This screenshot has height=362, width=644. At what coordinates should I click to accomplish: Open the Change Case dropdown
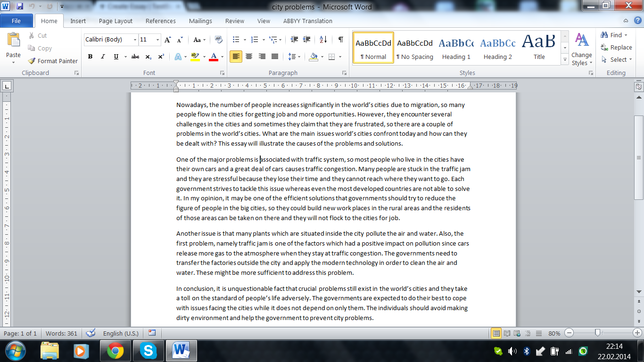199,40
